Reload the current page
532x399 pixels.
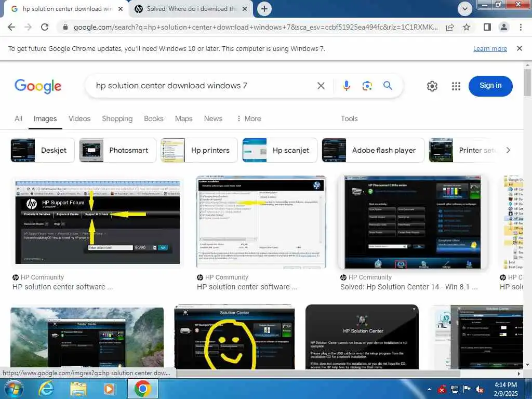click(45, 27)
